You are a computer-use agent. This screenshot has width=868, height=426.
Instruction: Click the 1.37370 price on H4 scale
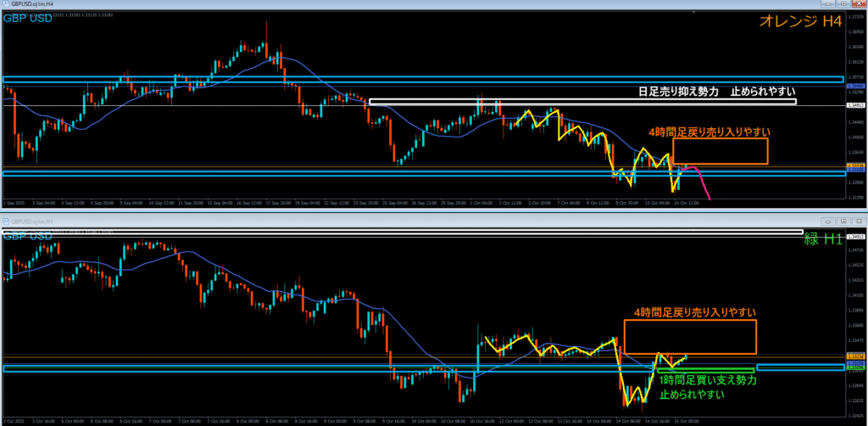click(x=856, y=17)
